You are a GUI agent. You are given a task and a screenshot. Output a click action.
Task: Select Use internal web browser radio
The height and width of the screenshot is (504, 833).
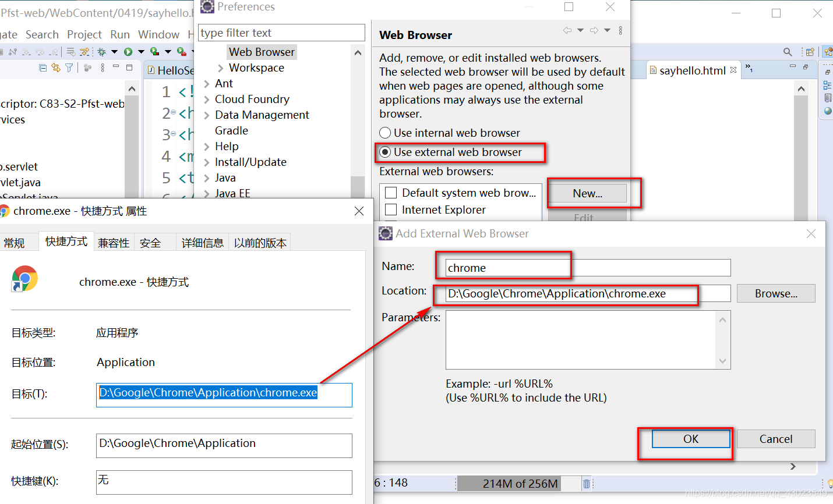(385, 133)
